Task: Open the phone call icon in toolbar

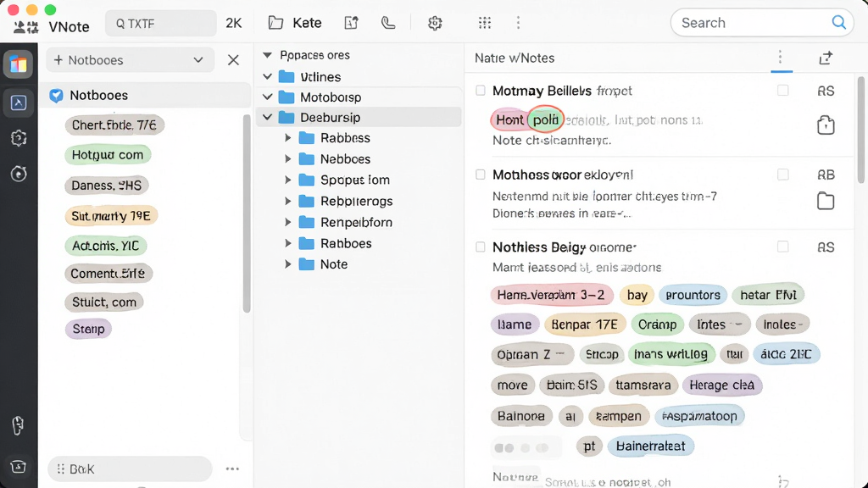Action: pos(388,23)
